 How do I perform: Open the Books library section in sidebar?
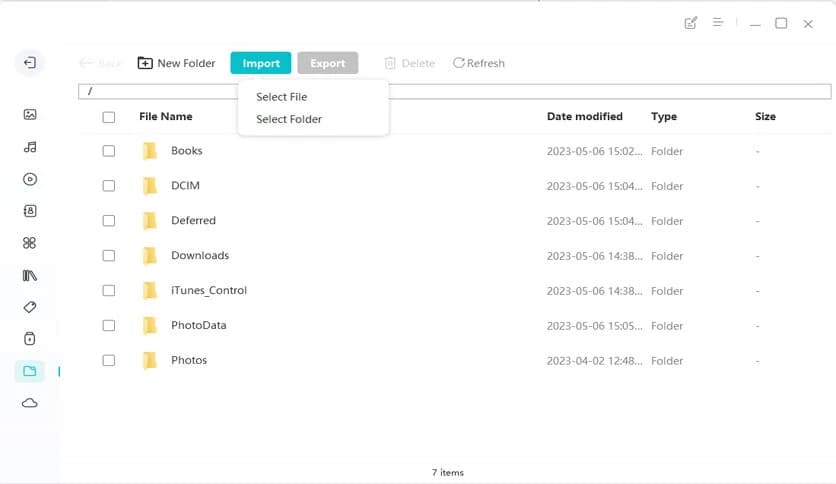tap(30, 275)
